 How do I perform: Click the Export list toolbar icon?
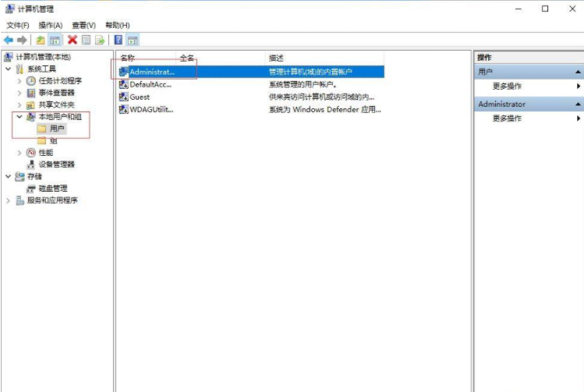[x=100, y=40]
